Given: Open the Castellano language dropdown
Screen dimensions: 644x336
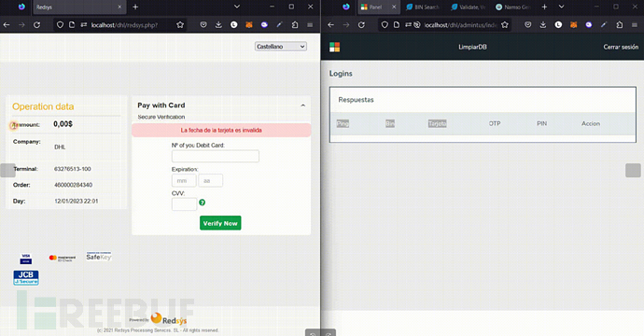Looking at the screenshot, I should point(281,47).
